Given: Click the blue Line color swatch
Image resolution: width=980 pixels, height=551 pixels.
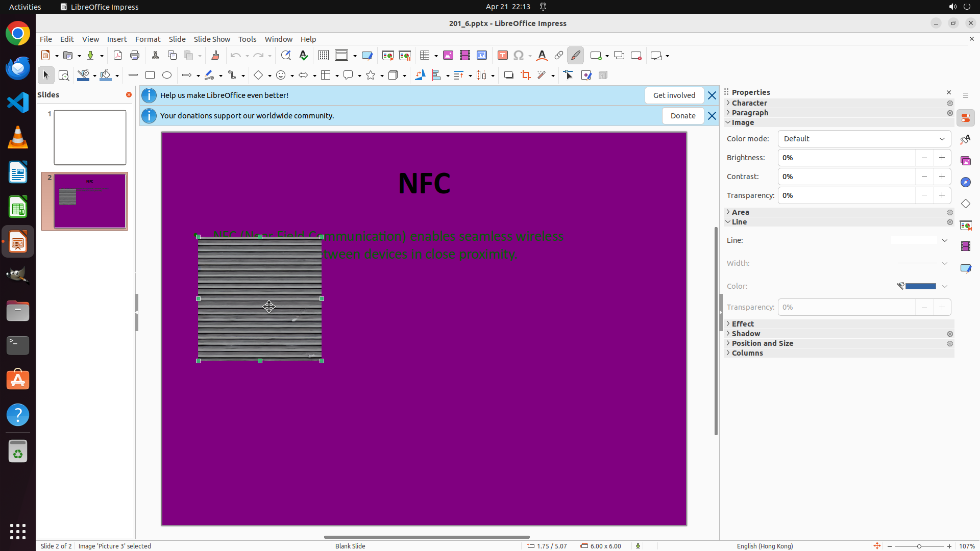Looking at the screenshot, I should pos(920,286).
